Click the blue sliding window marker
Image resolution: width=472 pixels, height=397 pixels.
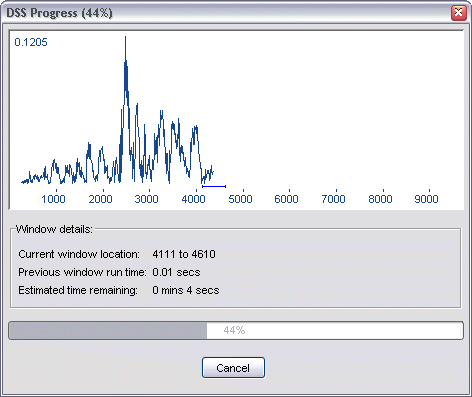(x=214, y=186)
